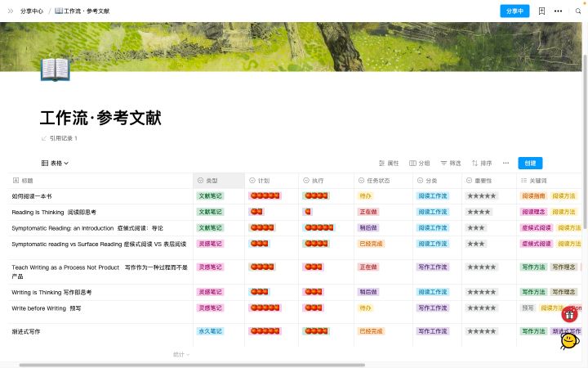The image size is (588, 368).
Task: Open the 重要性 column header menu
Action: click(489, 181)
